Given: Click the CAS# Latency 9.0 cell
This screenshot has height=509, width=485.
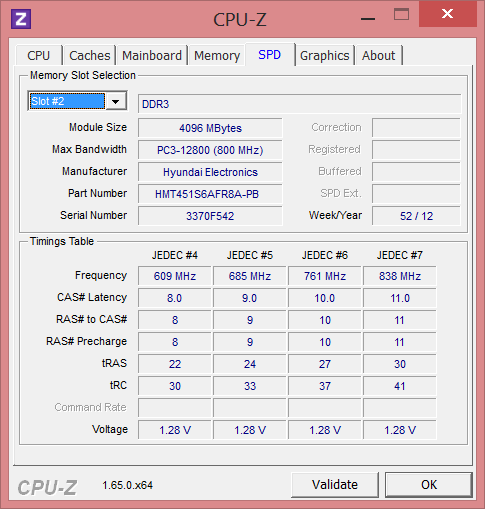Looking at the screenshot, I should (x=250, y=298).
